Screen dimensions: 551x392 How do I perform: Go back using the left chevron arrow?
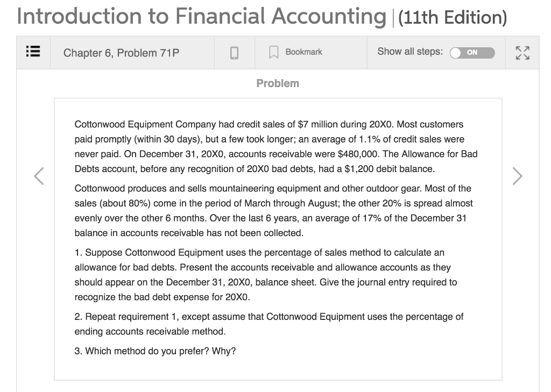pos(38,176)
